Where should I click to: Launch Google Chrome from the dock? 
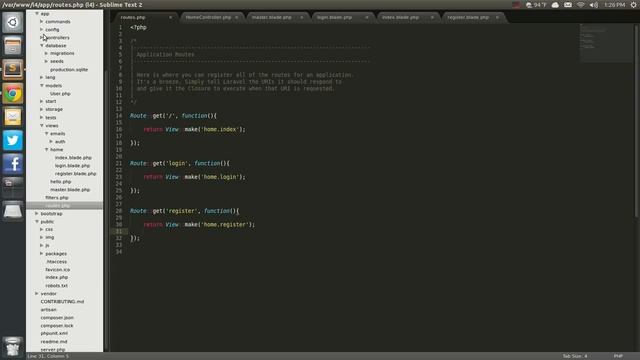(x=13, y=93)
